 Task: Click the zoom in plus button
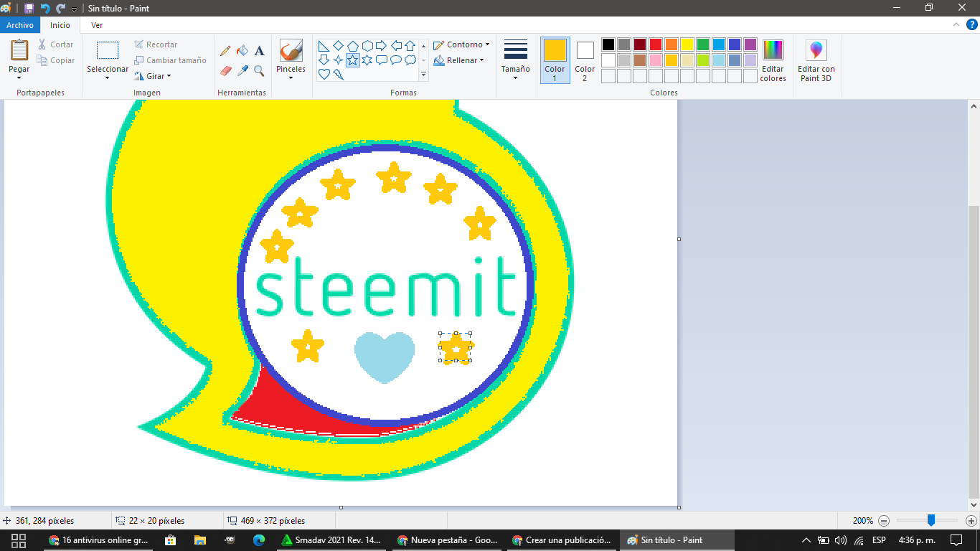tap(971, 521)
